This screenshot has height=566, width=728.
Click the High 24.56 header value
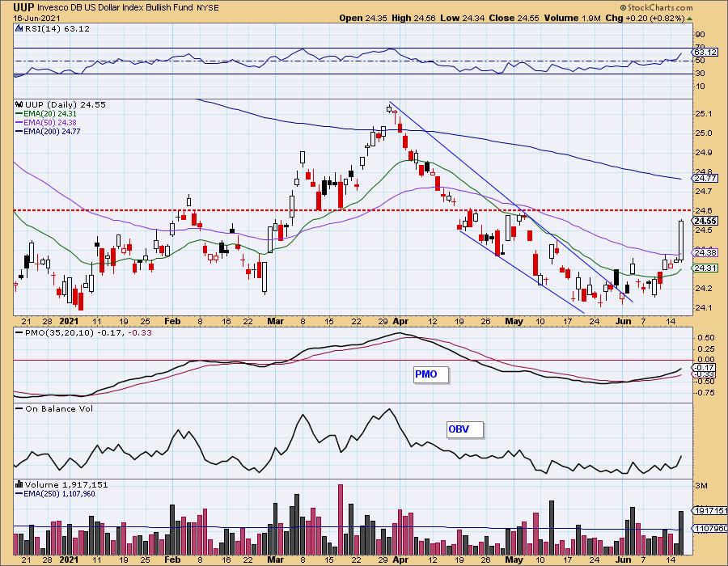pyautogui.click(x=413, y=18)
